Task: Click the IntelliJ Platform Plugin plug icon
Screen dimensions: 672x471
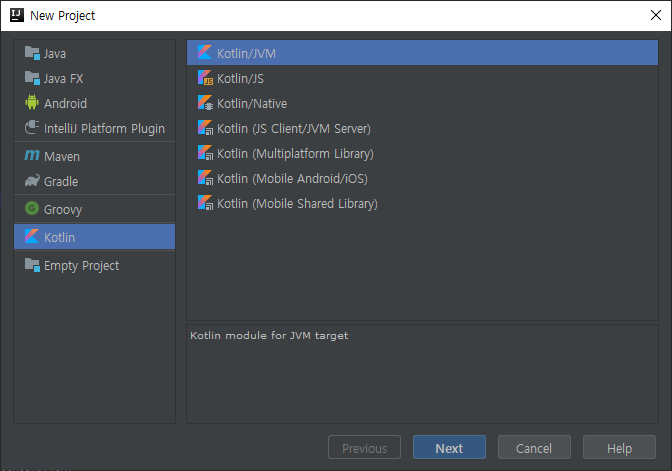Action: [32, 128]
